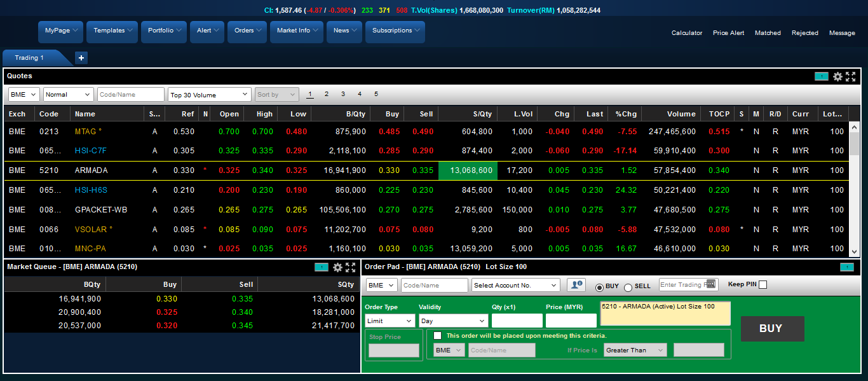This screenshot has height=381, width=868.
Task: Expand the Order Type Limit dropdown
Action: [390, 321]
